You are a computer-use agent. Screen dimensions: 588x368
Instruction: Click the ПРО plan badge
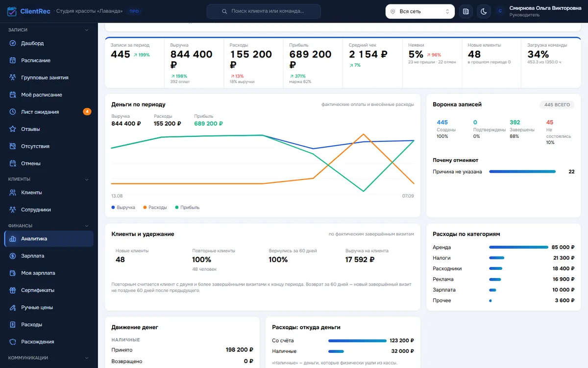[x=134, y=11]
